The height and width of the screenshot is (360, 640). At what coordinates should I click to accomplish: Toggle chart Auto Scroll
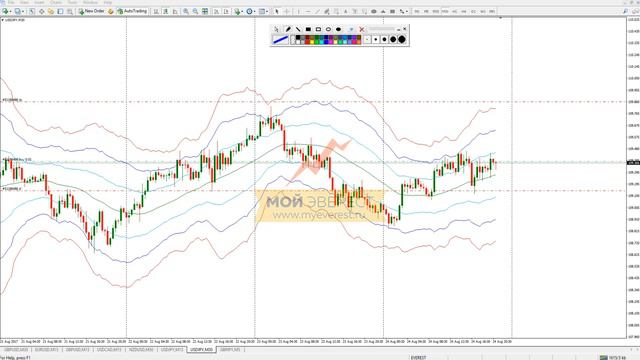click(x=216, y=11)
